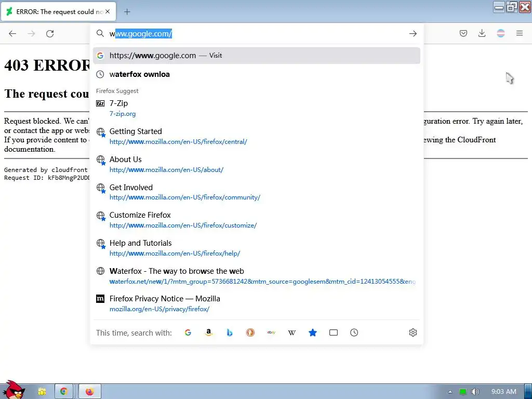Click the forward navigation arrow

pos(31,34)
